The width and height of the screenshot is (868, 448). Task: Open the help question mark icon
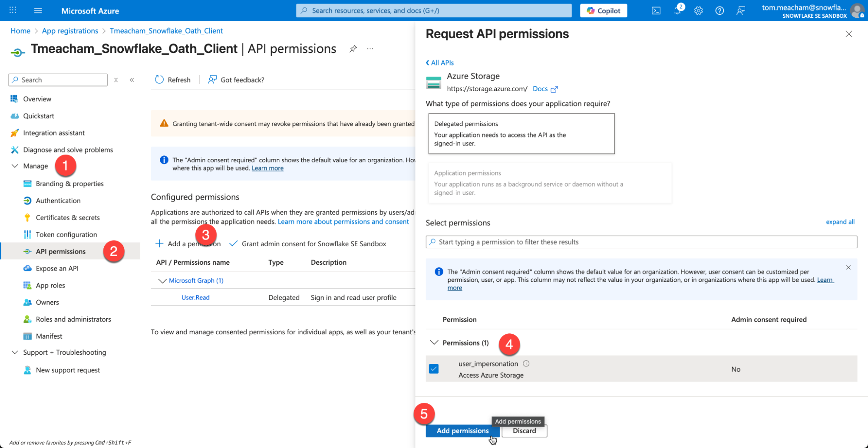pos(719,11)
